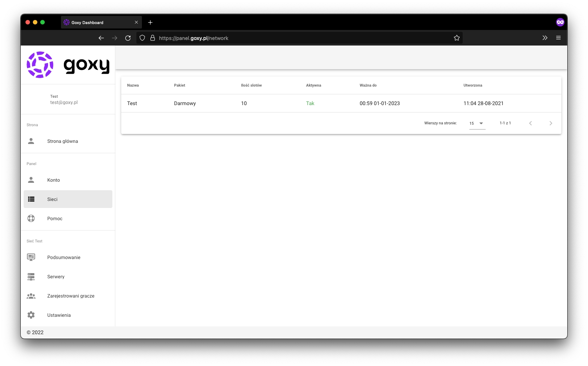This screenshot has width=588, height=366.
Task: Open browser hamburger menu
Action: [558, 38]
